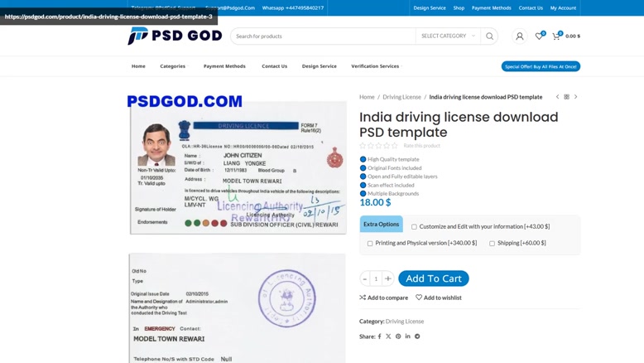Share product on Pinterest

tap(398, 336)
